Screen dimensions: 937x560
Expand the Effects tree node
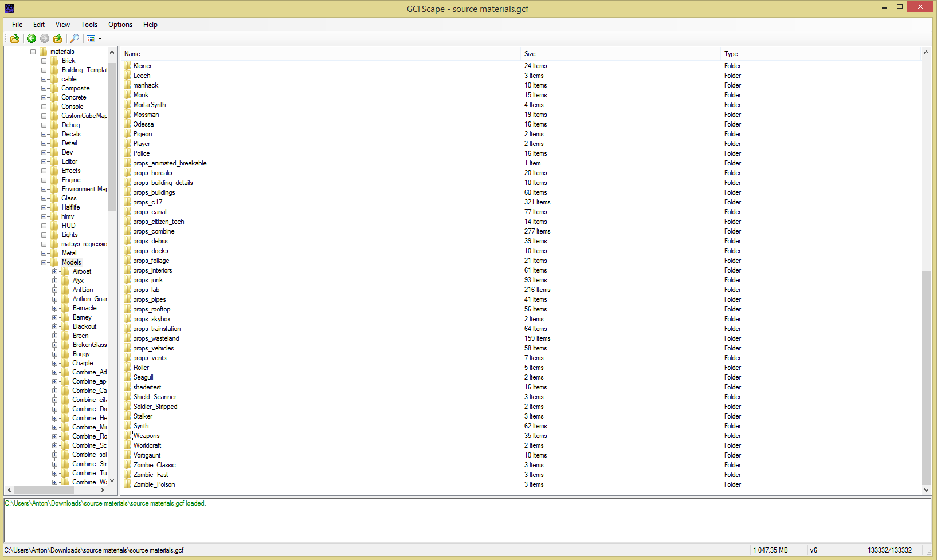(44, 171)
